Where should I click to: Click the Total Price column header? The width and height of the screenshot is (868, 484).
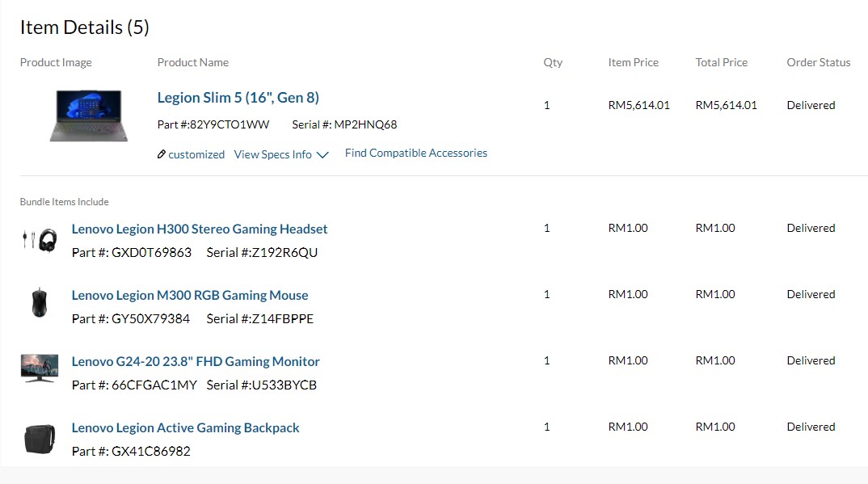(x=721, y=62)
